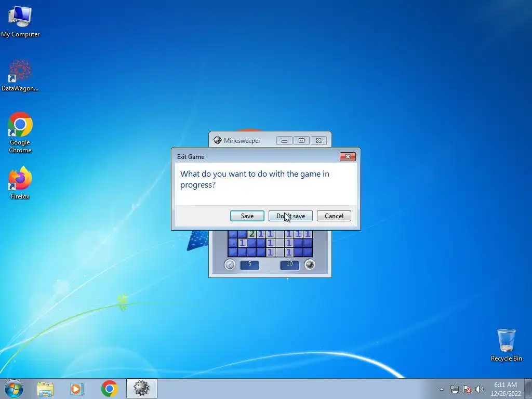Open the Action Center flag icon
The width and height of the screenshot is (532, 399).
coord(467,389)
